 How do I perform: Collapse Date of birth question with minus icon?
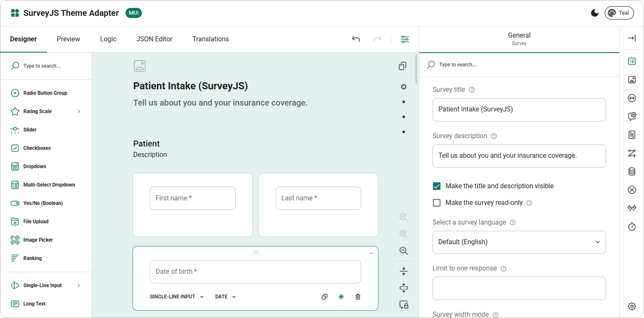pos(371,253)
